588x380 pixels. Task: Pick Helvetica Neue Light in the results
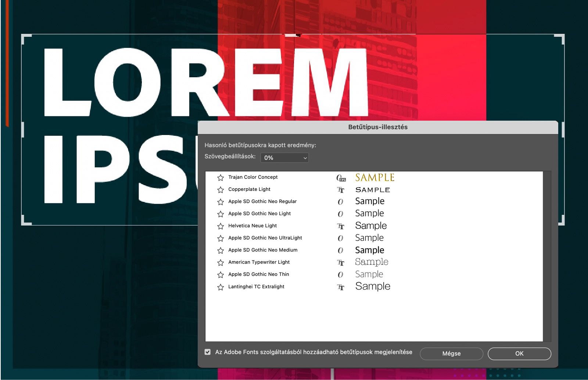[252, 225]
